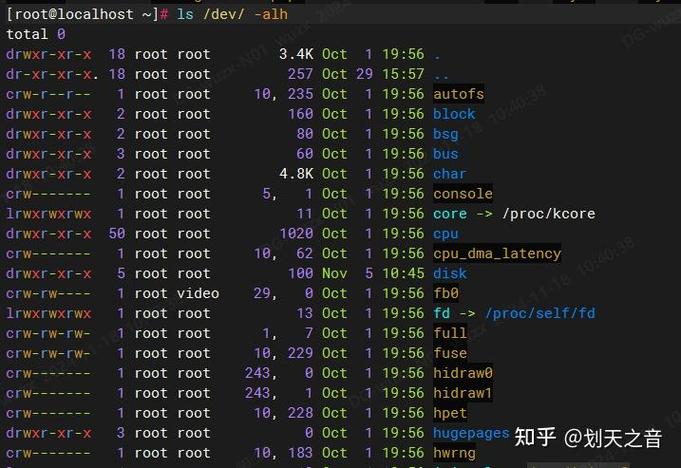Click the '60' size of bus
The image size is (681, 468).
point(304,154)
